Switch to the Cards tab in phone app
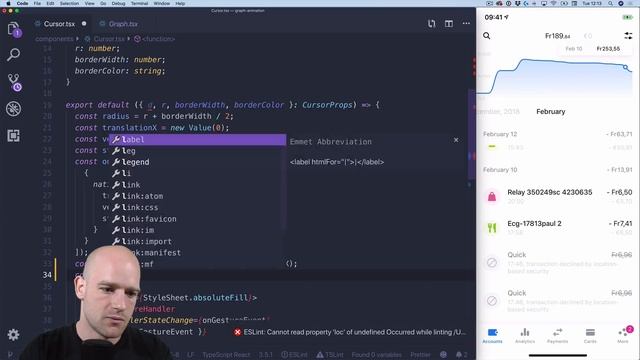This screenshot has width=640, height=360. 590,336
